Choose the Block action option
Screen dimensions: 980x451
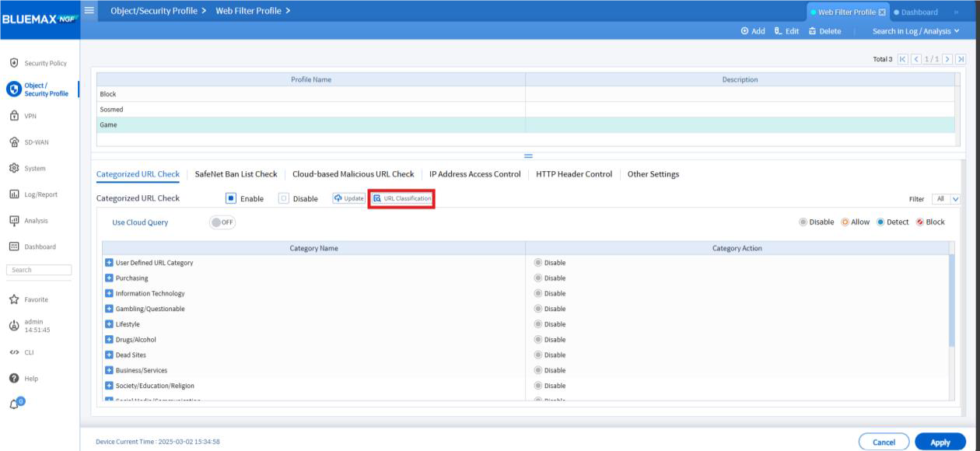[x=931, y=222]
